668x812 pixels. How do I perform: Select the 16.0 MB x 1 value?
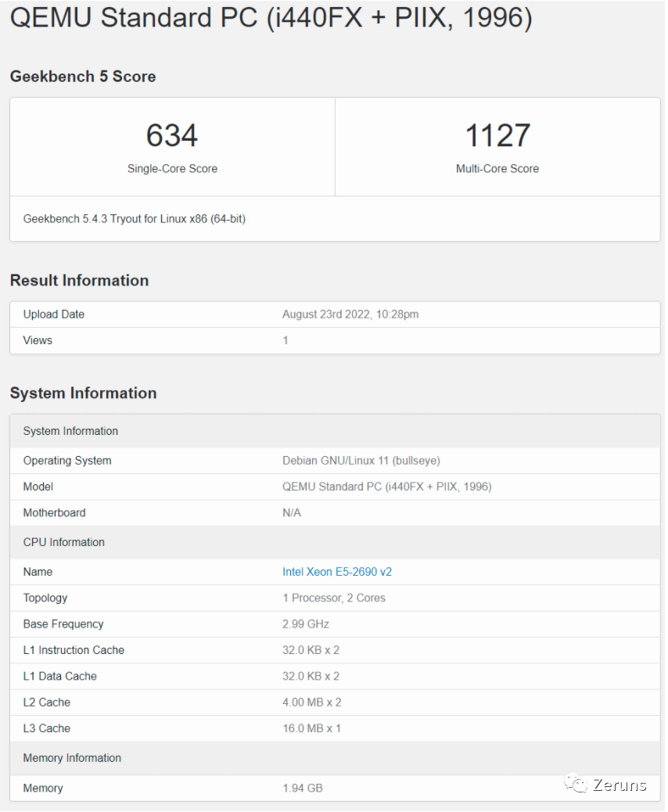311,728
